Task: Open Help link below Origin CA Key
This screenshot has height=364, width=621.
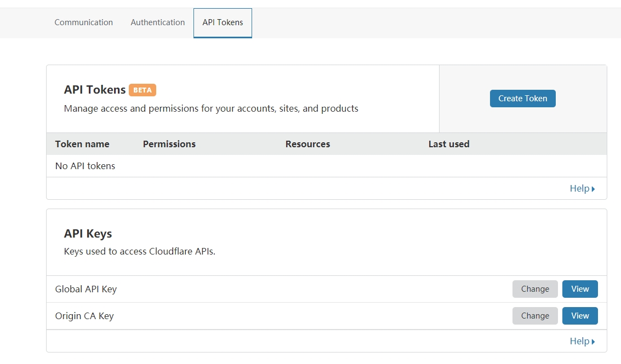Action: point(582,341)
